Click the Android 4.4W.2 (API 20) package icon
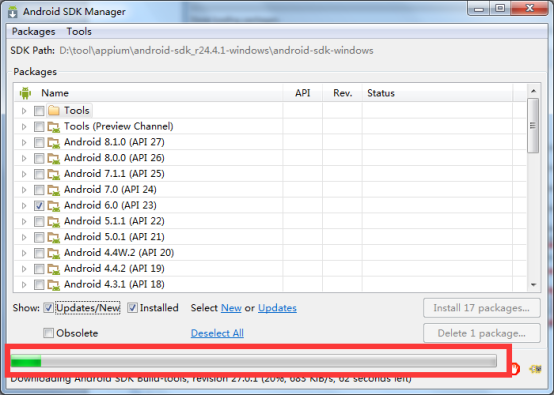 [x=54, y=253]
